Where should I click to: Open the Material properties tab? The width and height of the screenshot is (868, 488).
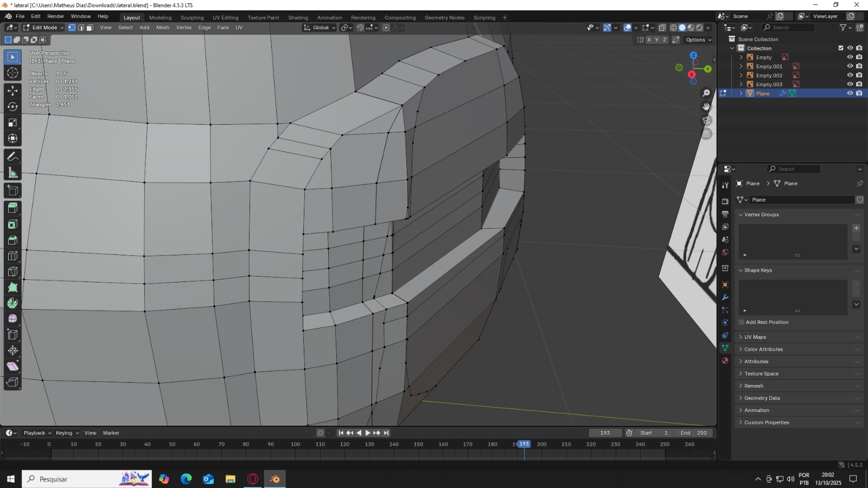click(x=725, y=361)
